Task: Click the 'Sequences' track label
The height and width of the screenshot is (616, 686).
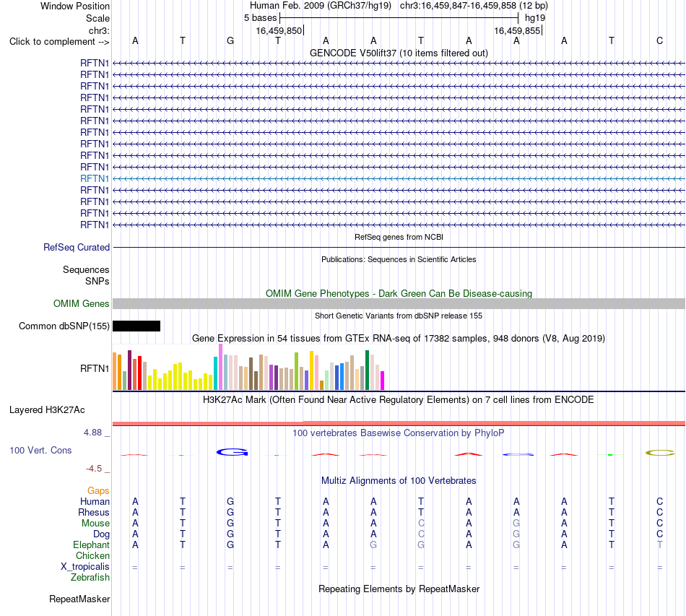Action: click(86, 269)
